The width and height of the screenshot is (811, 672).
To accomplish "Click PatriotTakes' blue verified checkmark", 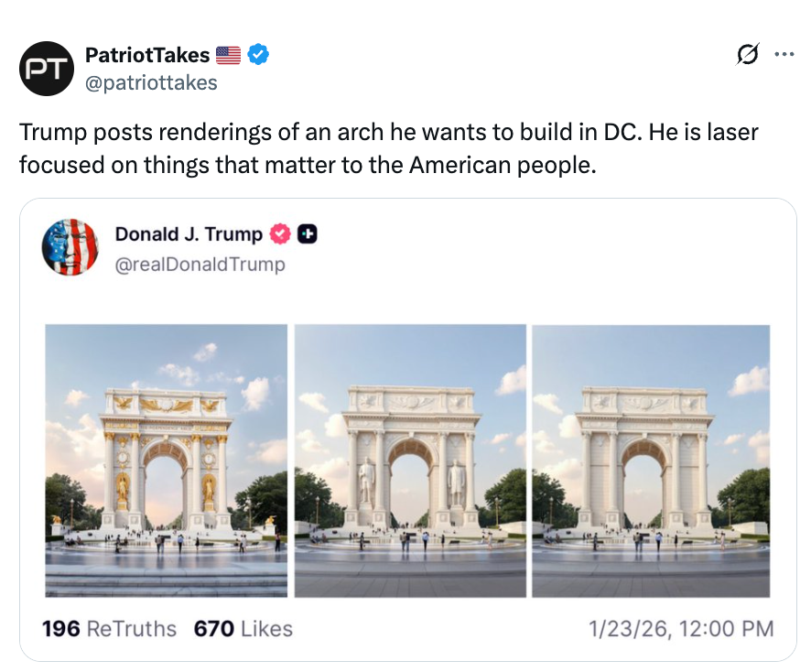I will coord(257,55).
